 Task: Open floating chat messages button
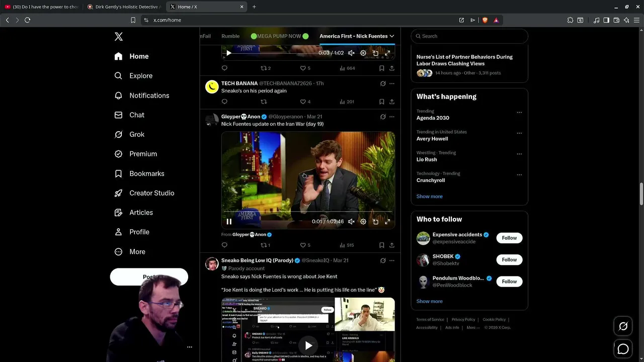click(x=623, y=349)
